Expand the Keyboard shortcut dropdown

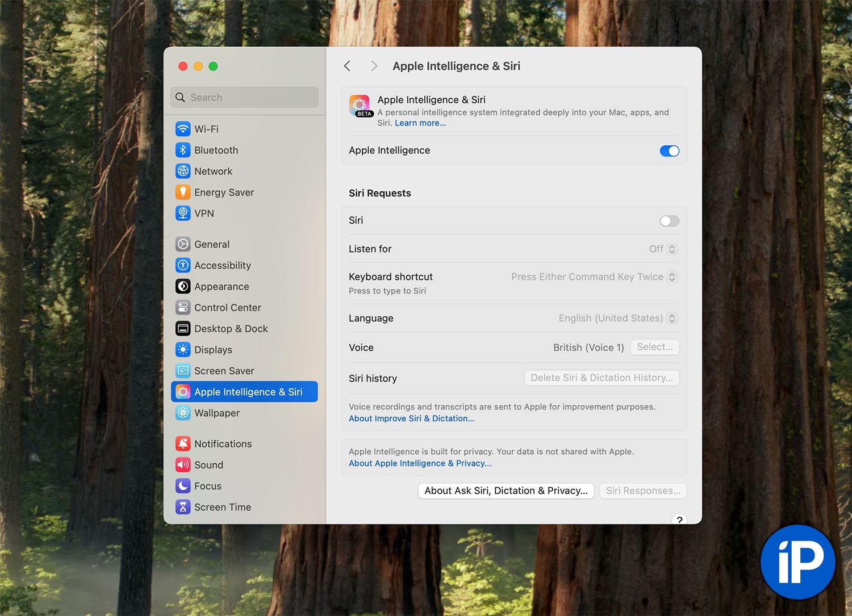tap(594, 277)
